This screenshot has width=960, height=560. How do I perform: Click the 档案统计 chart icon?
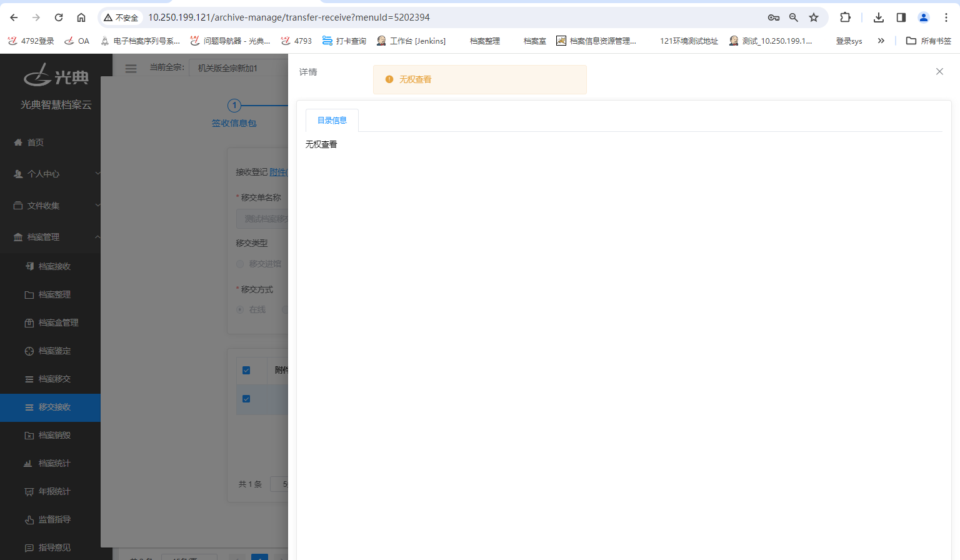tap(28, 463)
